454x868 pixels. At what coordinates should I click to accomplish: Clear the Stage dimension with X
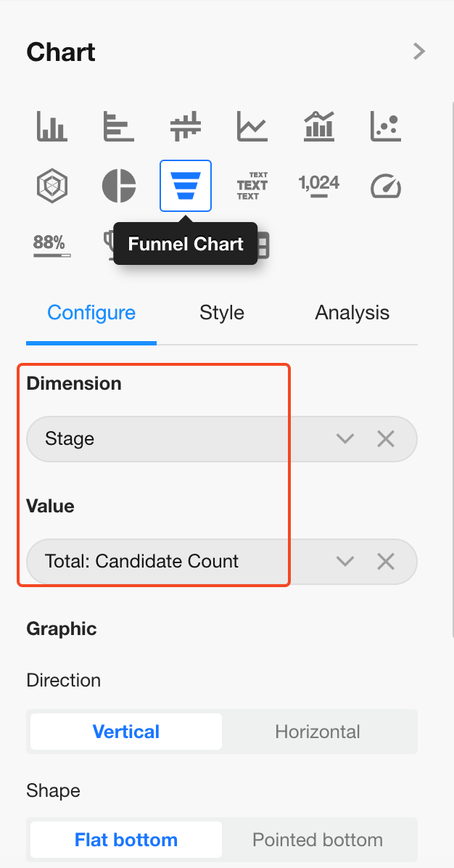pyautogui.click(x=386, y=438)
